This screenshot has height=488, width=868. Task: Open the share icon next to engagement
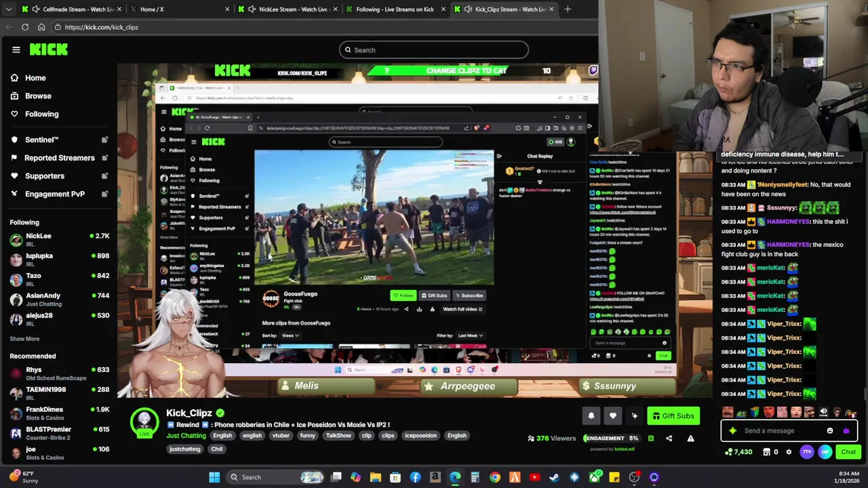coord(669,438)
